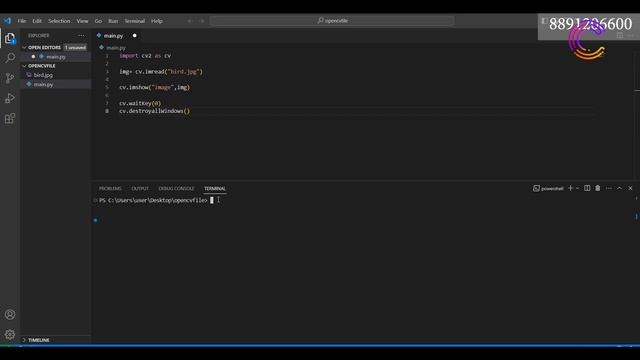Switch to the Problems tab
Viewport: 640px width, 360px height.
point(110,189)
